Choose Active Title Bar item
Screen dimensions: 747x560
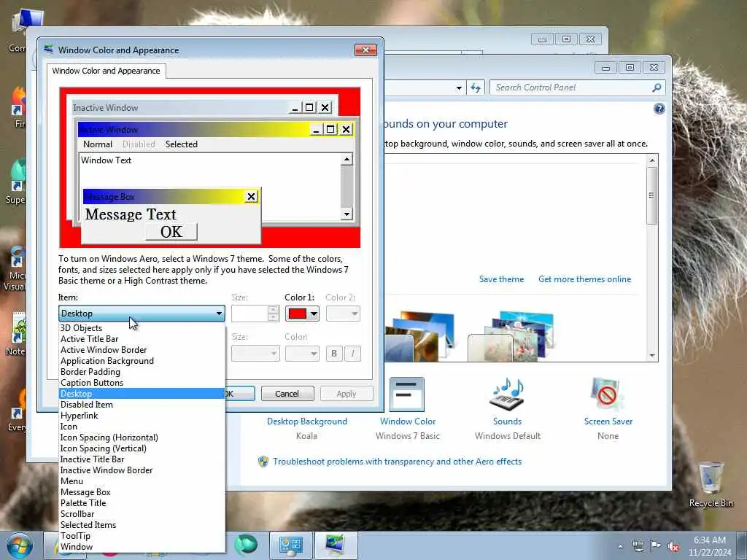click(x=142, y=339)
